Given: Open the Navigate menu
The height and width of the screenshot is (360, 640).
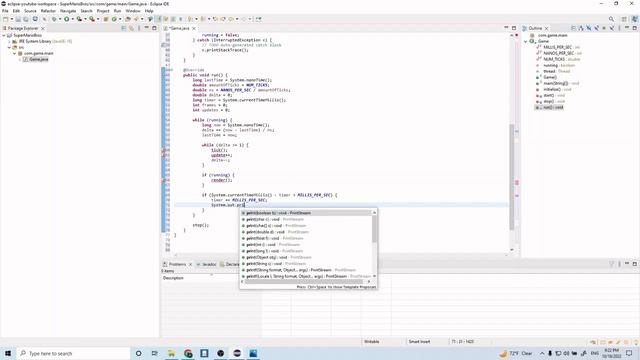Looking at the screenshot, I should pyautogui.click(x=68, y=11).
